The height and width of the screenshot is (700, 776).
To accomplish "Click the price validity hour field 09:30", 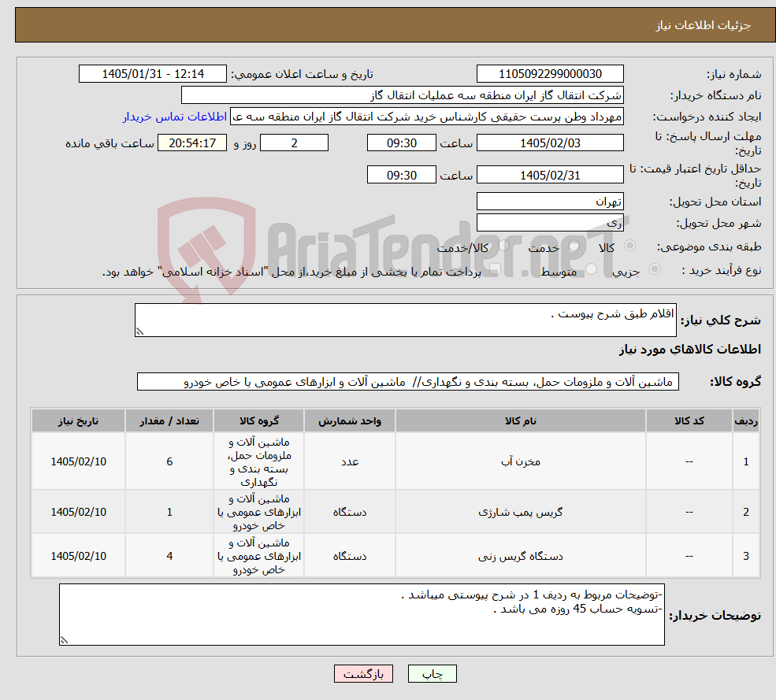I will (x=401, y=175).
